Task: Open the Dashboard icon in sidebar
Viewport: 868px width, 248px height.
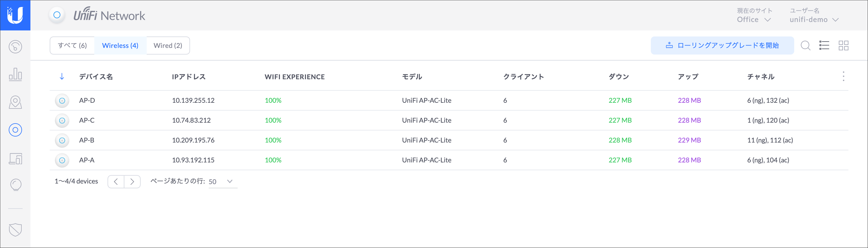Action: point(15,46)
